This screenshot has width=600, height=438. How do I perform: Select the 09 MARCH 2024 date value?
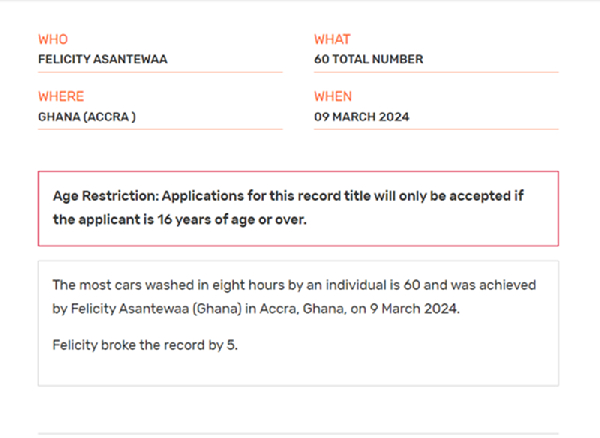point(361,116)
